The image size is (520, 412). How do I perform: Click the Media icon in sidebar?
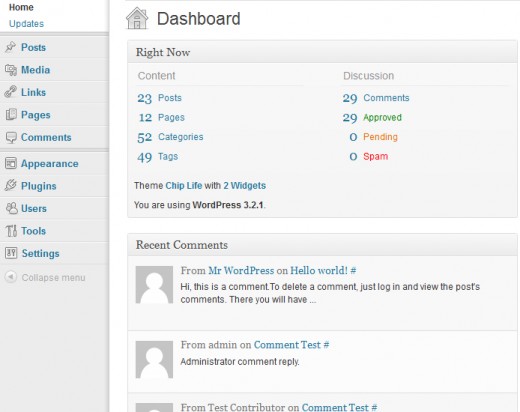(x=11, y=70)
